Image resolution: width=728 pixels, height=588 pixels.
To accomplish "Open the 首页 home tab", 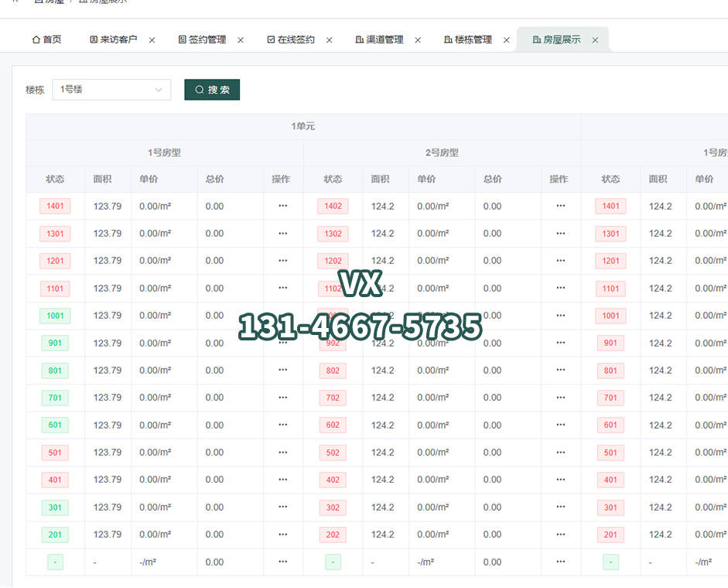I will [x=46, y=39].
